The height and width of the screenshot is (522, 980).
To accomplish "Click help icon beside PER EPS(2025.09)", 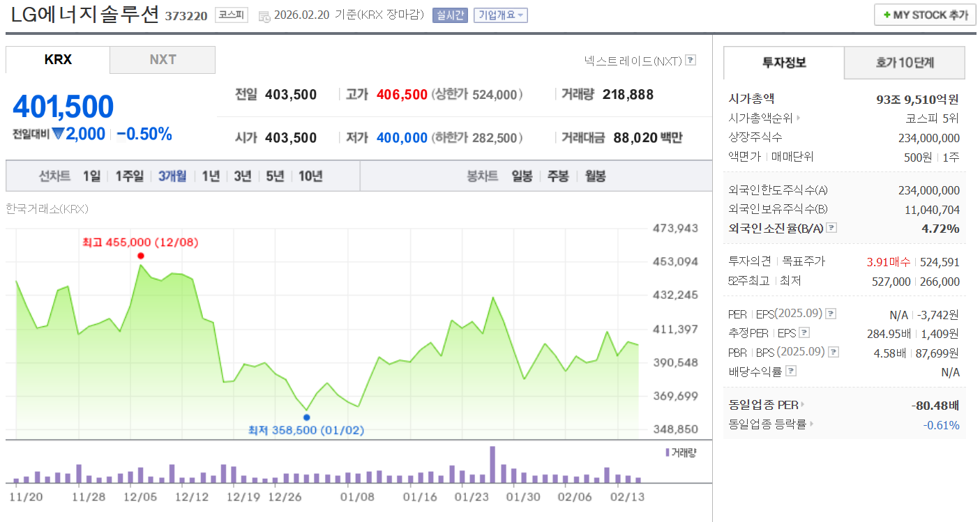I will tap(831, 314).
